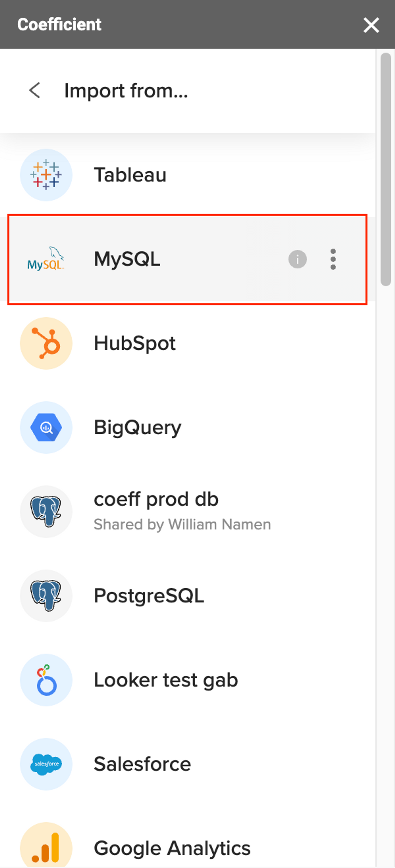395x868 pixels.
Task: Select the HubSpot connection label
Action: click(x=134, y=343)
